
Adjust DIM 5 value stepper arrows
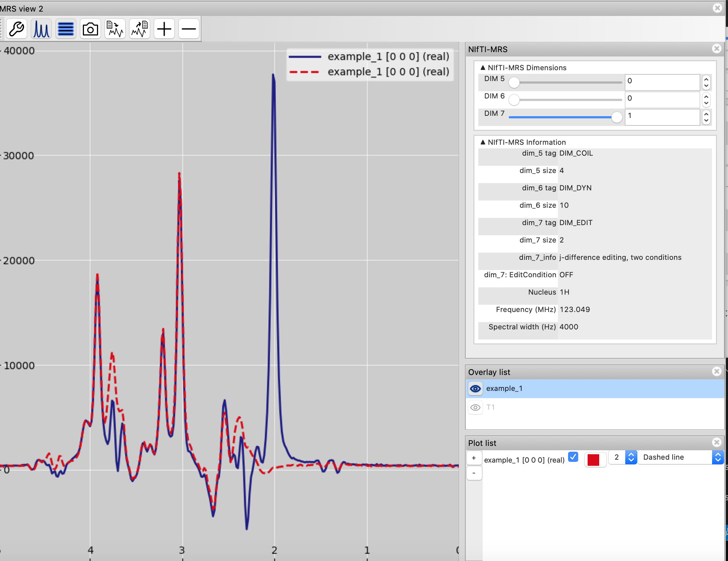(x=706, y=83)
